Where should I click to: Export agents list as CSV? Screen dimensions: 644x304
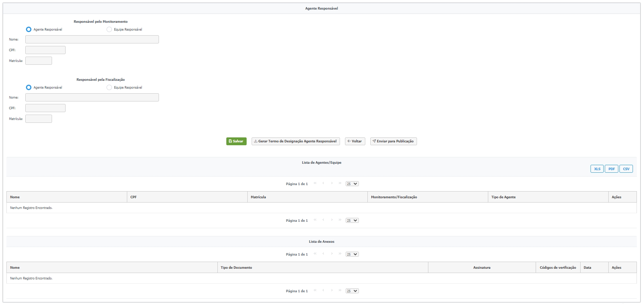click(x=626, y=169)
